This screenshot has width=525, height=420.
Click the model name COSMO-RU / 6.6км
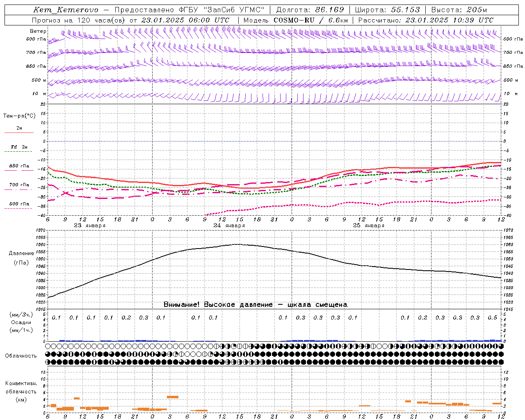(311, 20)
